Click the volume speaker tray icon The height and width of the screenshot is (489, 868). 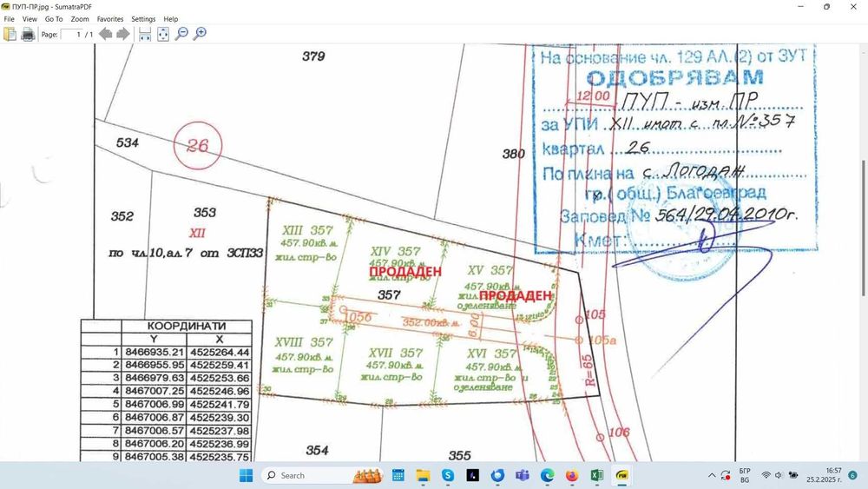click(x=779, y=475)
